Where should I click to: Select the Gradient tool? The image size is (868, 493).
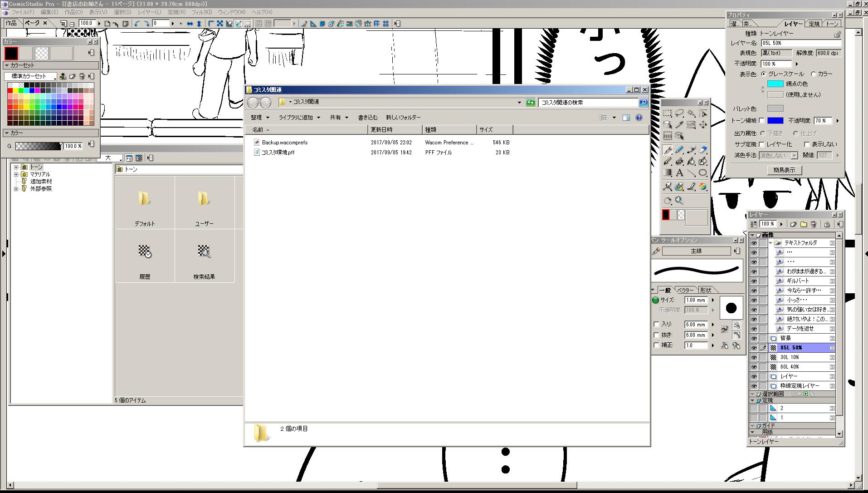[x=667, y=173]
